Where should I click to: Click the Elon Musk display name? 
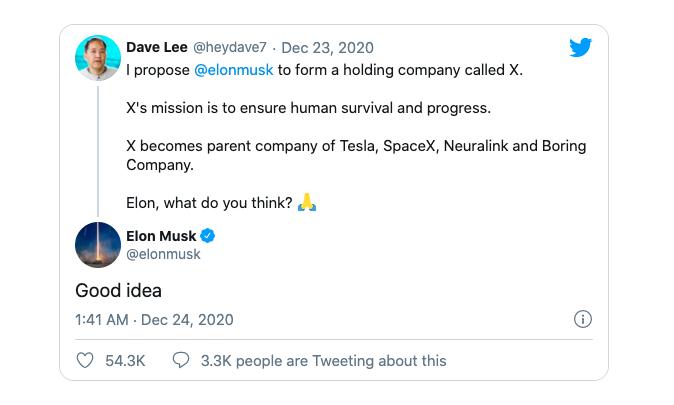click(x=161, y=236)
